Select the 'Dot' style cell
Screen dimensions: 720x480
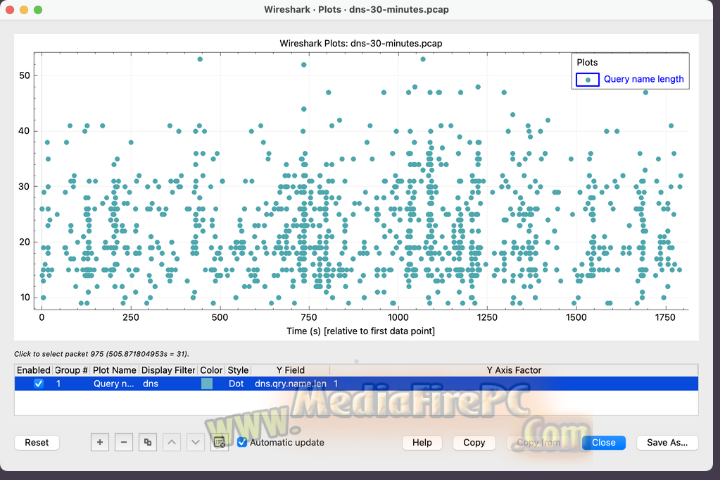click(236, 384)
